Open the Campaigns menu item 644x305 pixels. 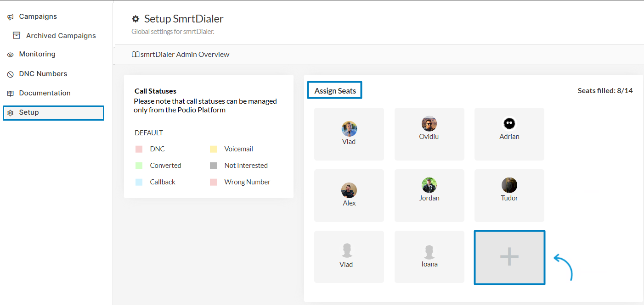point(38,17)
